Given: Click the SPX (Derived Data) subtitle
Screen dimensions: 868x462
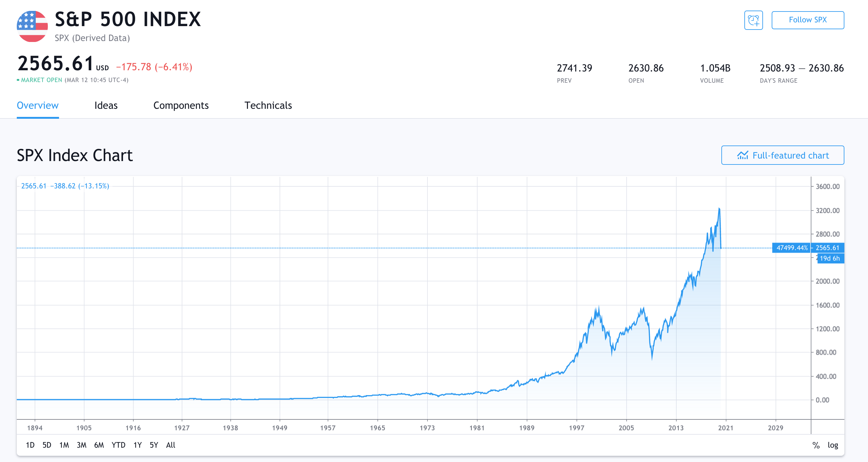Looking at the screenshot, I should click(x=92, y=38).
